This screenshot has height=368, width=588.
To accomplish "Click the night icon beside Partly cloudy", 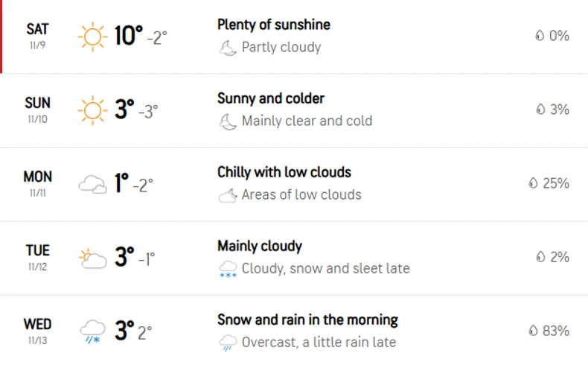I will point(227,48).
